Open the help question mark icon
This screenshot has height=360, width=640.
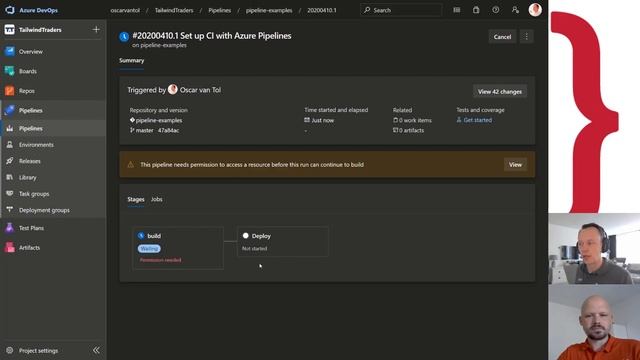point(496,10)
